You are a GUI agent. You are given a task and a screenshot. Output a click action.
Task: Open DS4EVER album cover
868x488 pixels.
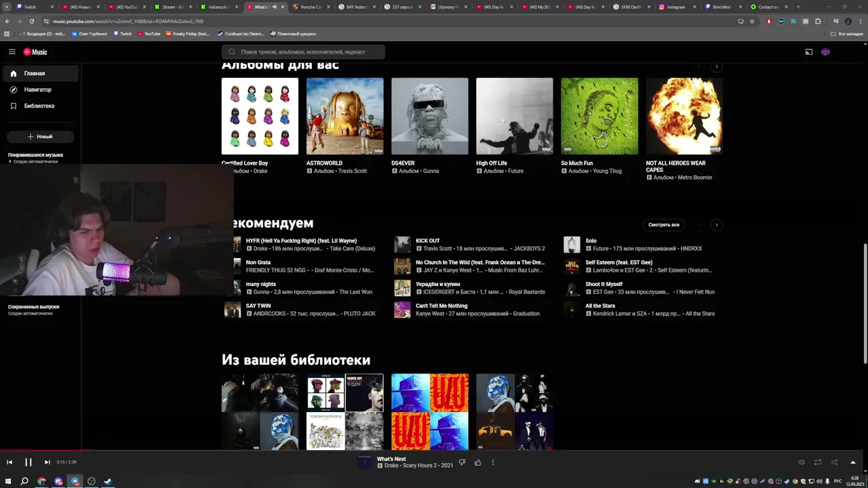(x=429, y=116)
